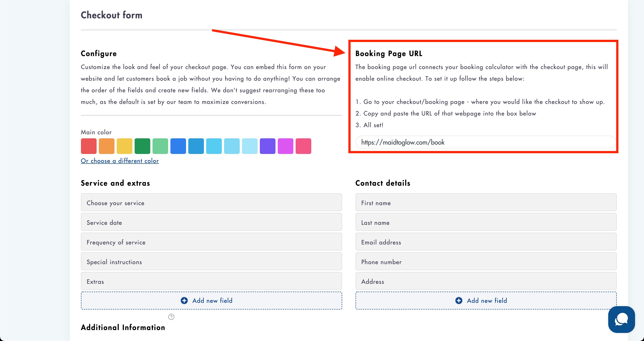Select the 'Service date' field row
This screenshot has width=644, height=341.
[x=212, y=222]
